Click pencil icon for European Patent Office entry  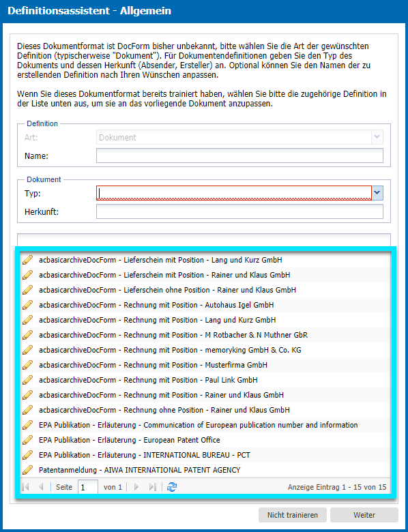point(27,440)
